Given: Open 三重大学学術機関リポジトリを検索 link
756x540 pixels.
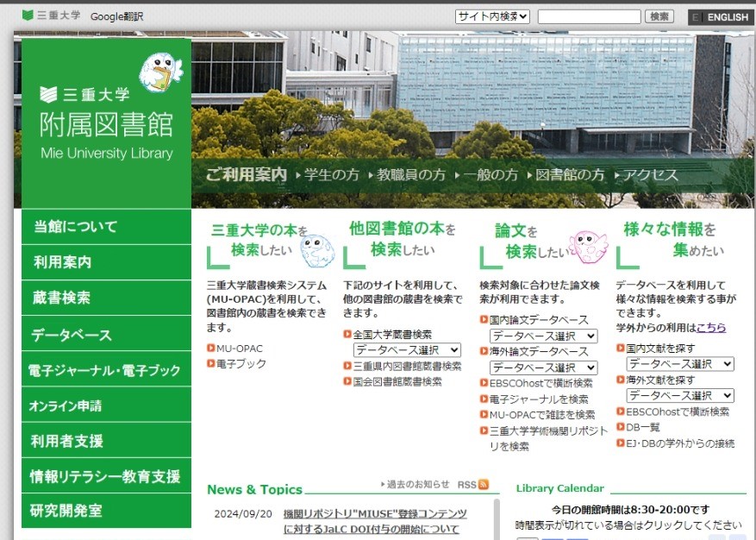Looking at the screenshot, I should coord(548,439).
